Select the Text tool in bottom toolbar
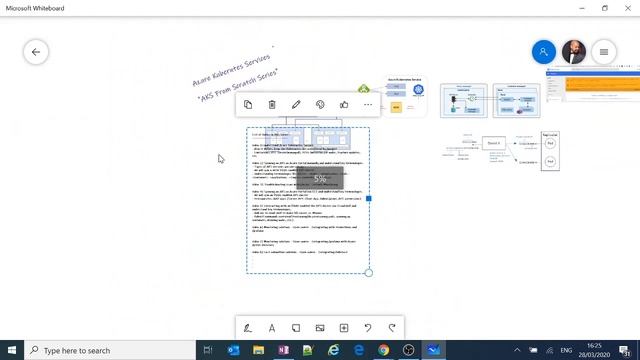 click(x=272, y=328)
